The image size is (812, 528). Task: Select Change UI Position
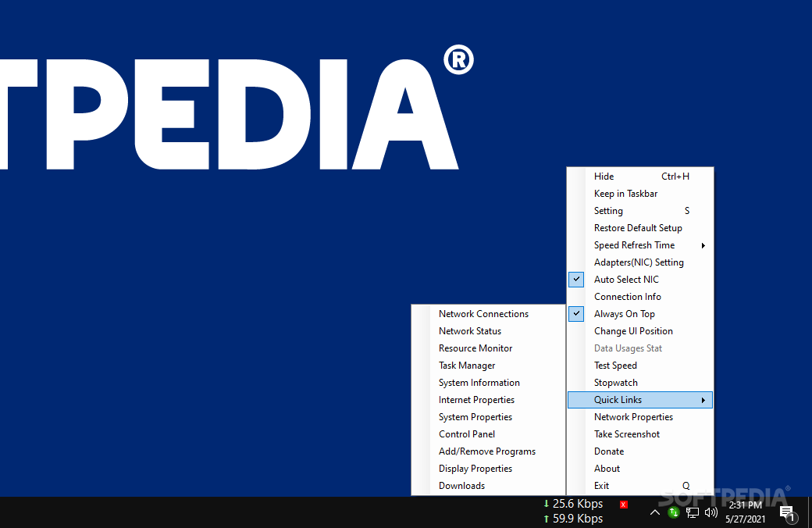(x=640, y=330)
